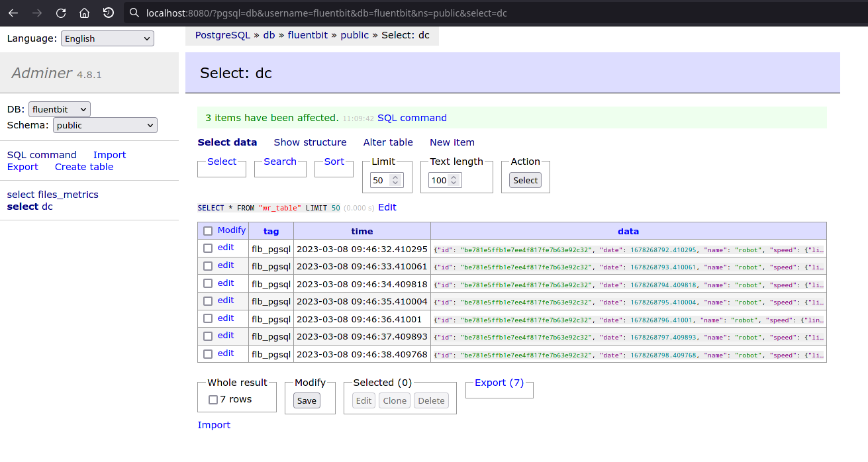
Task: Click public in the breadcrumb
Action: (354, 35)
